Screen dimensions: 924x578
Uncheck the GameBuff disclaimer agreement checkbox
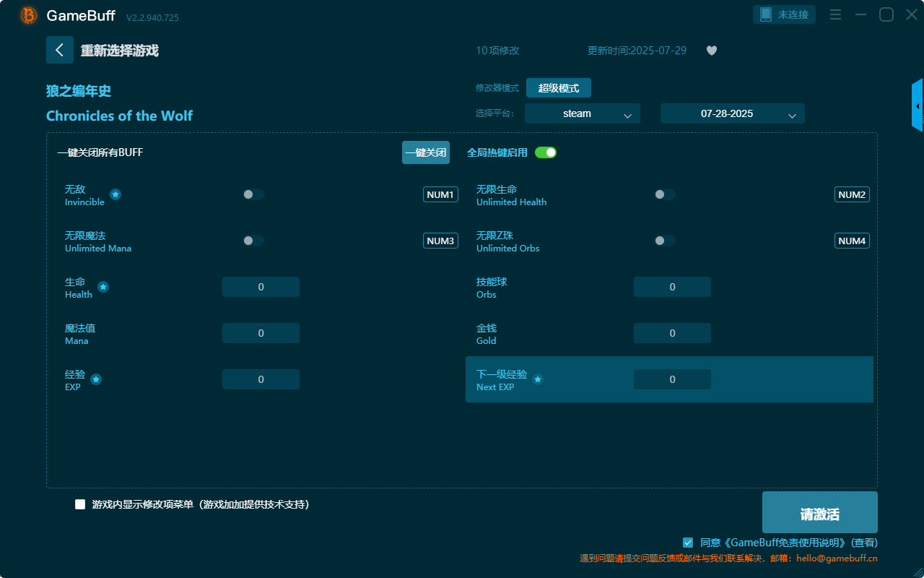(688, 542)
